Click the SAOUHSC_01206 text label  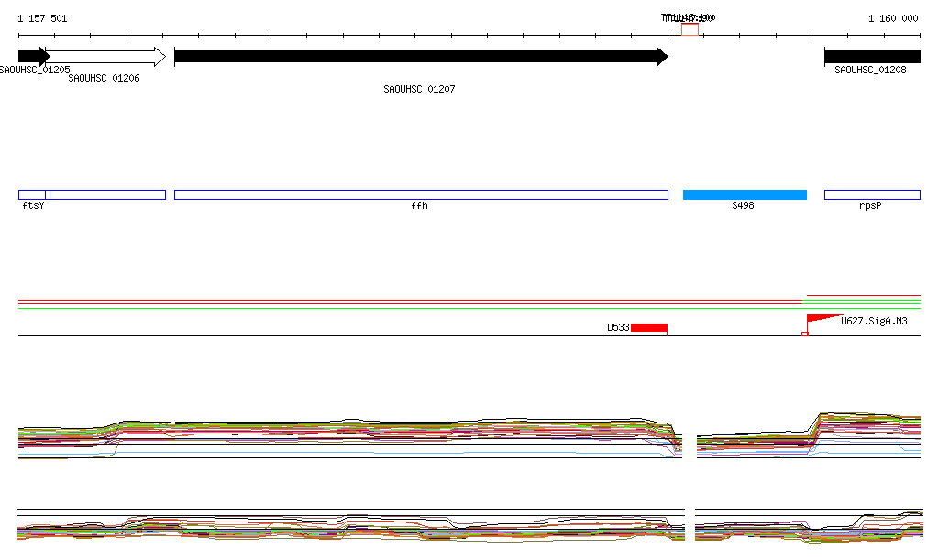click(x=104, y=79)
